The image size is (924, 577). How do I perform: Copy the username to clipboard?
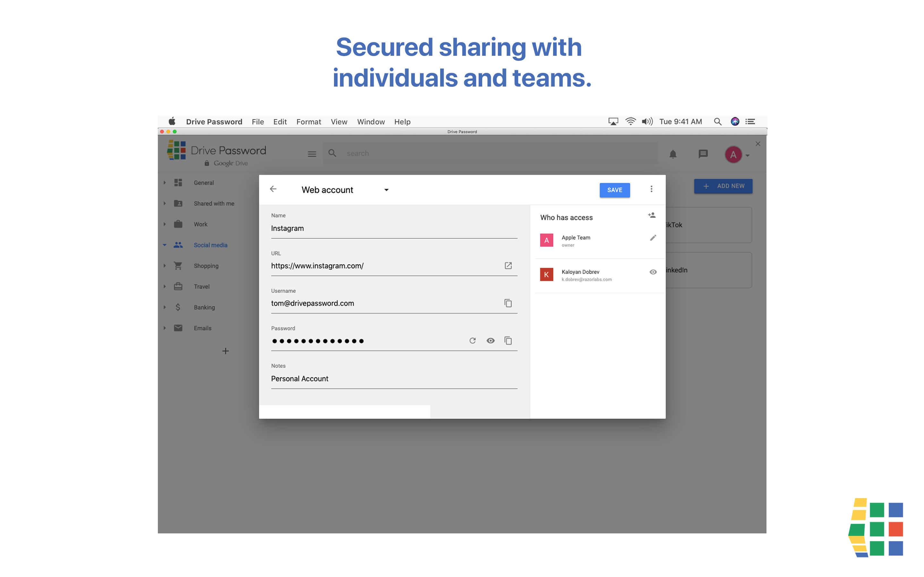click(x=508, y=303)
